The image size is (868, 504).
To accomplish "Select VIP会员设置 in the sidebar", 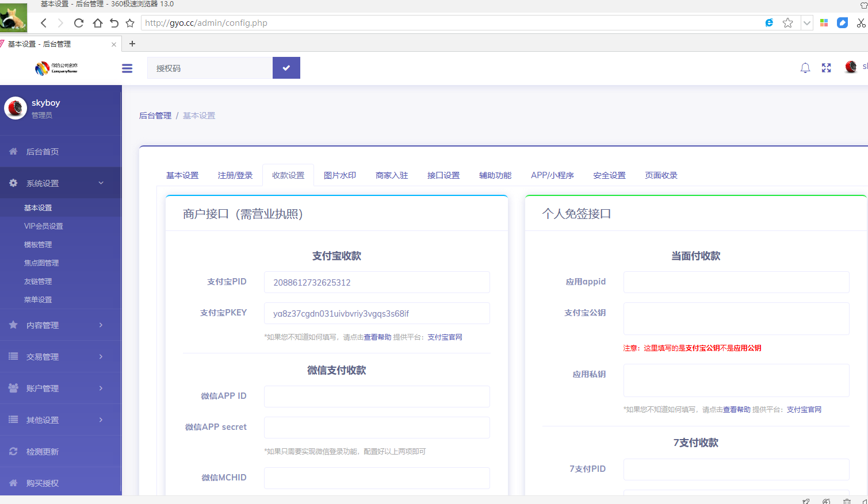I will tap(44, 226).
